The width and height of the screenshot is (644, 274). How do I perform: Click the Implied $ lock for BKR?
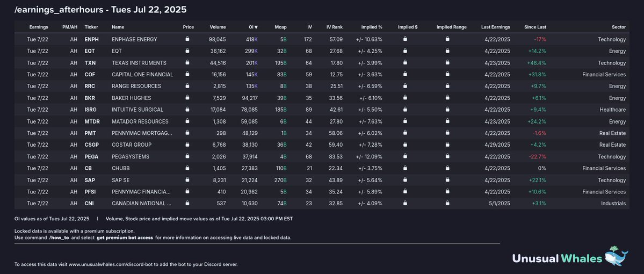click(405, 98)
